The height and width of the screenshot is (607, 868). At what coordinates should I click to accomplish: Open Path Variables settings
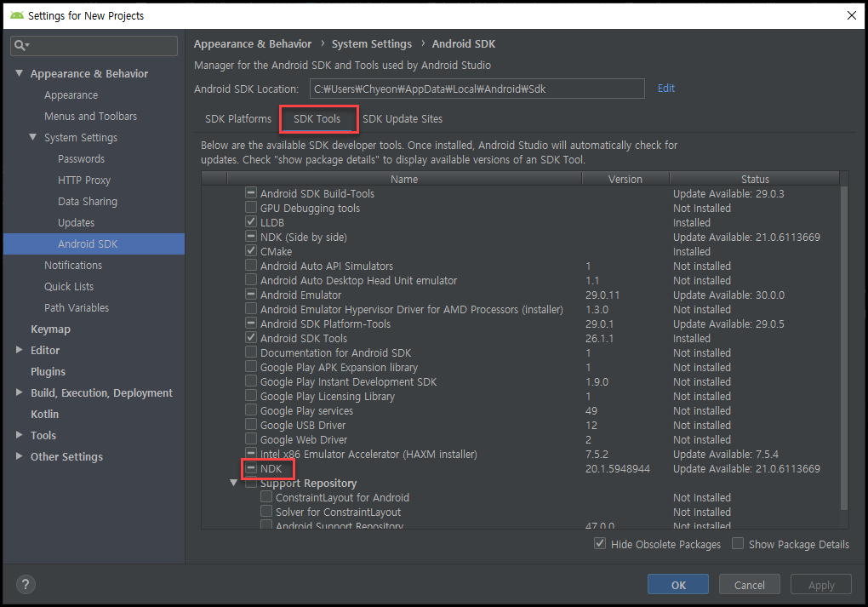pyautogui.click(x=77, y=308)
